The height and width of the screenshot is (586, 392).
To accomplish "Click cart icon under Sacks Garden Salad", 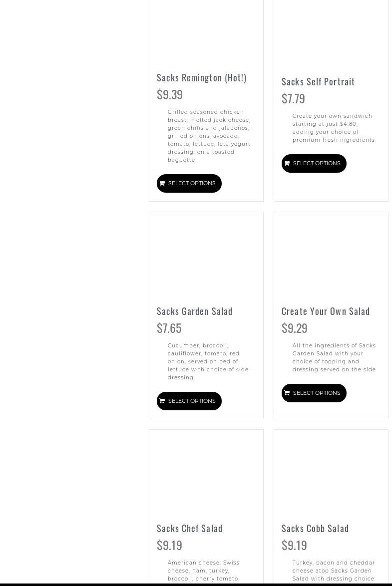I will pyautogui.click(x=162, y=401).
